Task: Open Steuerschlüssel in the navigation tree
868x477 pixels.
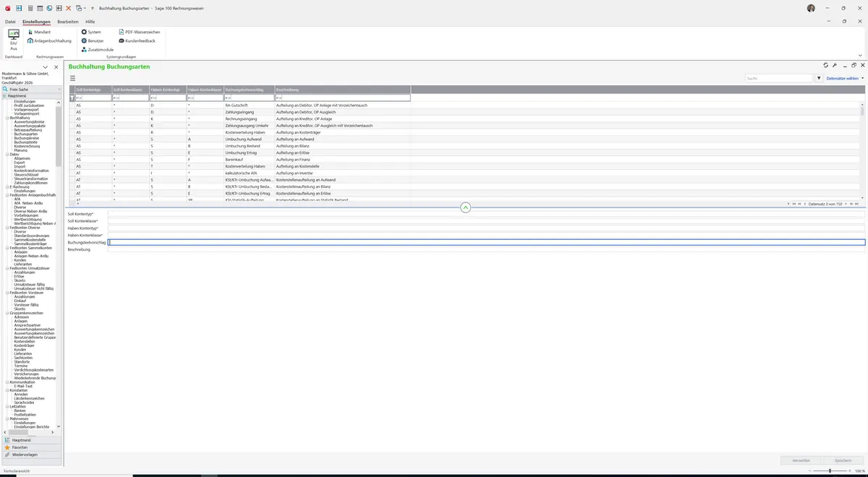Action: click(x=26, y=174)
